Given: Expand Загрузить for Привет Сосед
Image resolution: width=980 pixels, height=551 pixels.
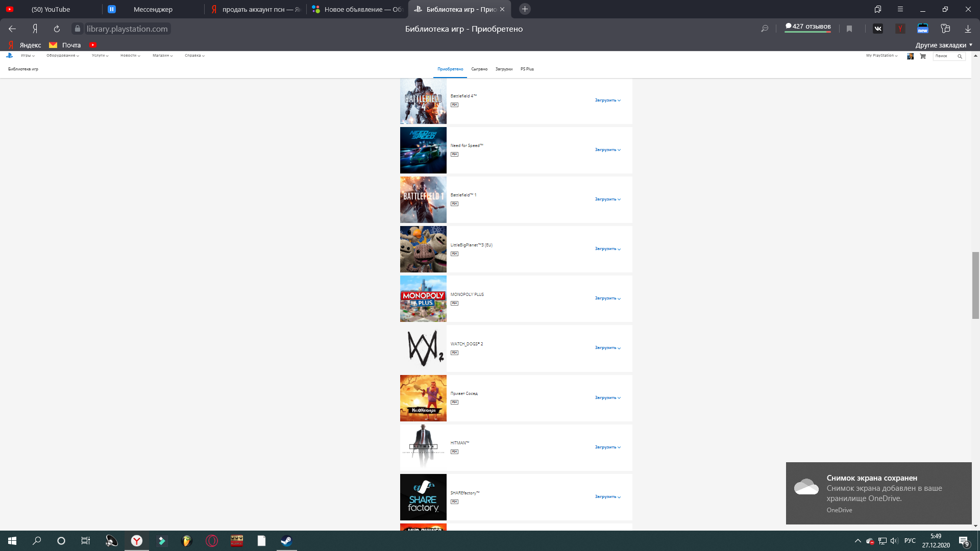Looking at the screenshot, I should (607, 398).
